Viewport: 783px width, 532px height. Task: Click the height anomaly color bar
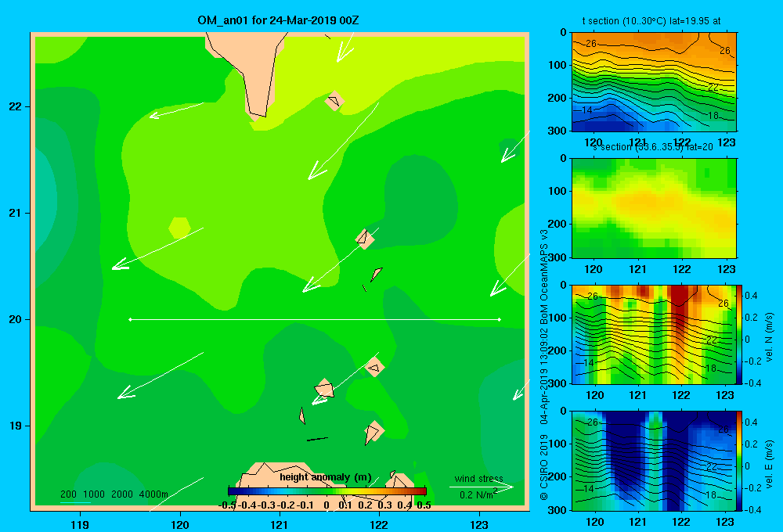pos(327,491)
